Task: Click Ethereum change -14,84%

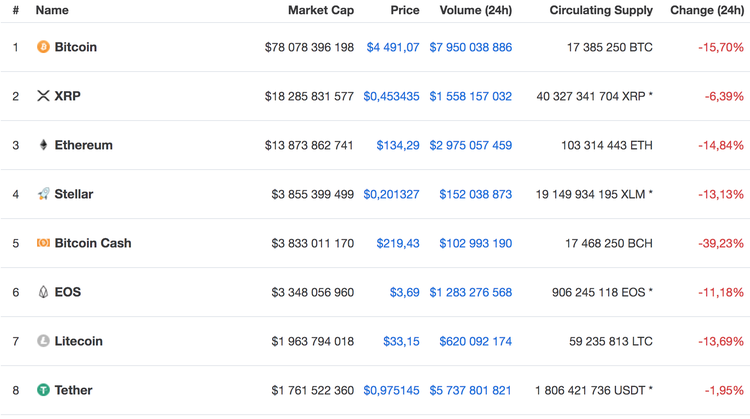Action: click(x=721, y=145)
